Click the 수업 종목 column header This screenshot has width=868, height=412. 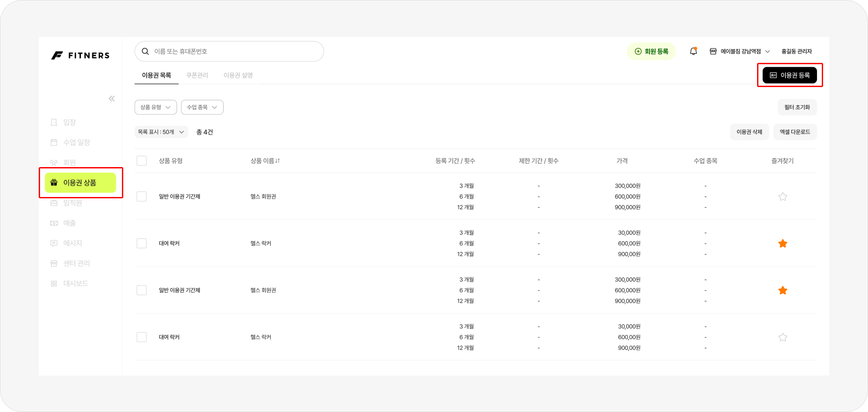pos(706,161)
